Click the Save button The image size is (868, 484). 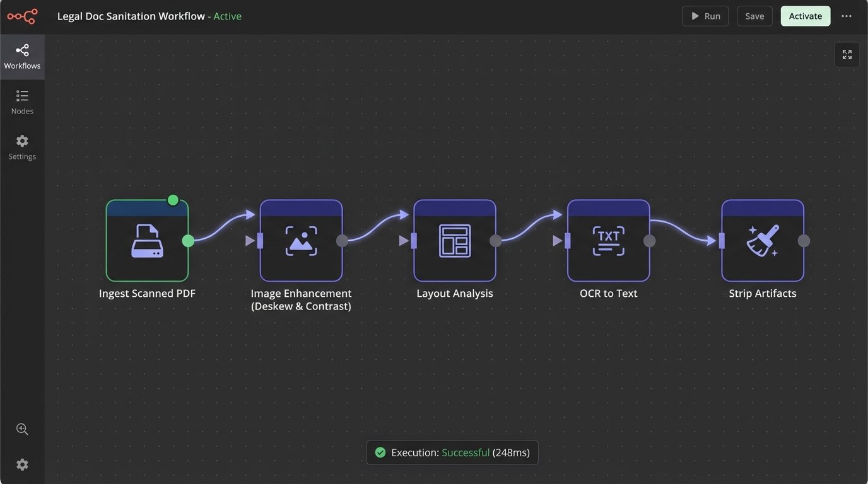pos(754,16)
